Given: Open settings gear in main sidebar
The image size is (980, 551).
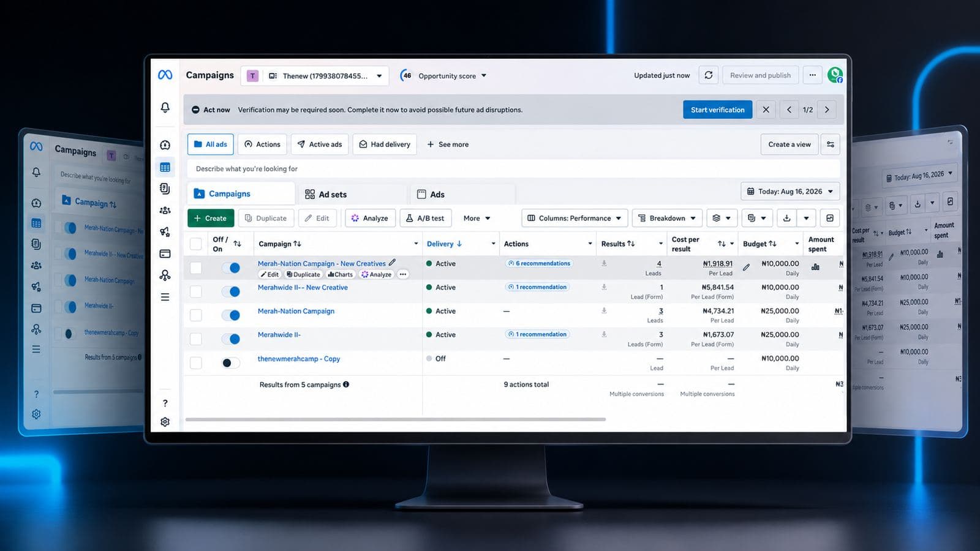Looking at the screenshot, I should (x=165, y=422).
